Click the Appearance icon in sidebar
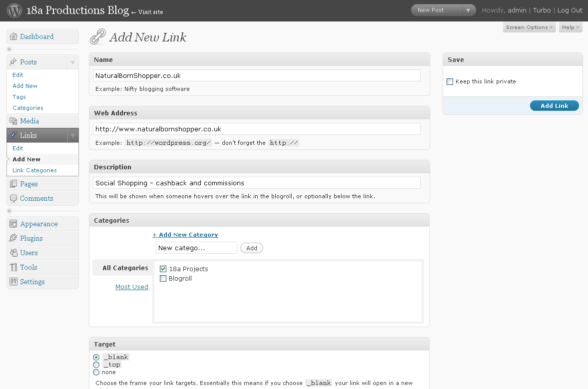The width and height of the screenshot is (588, 389). pos(13,224)
